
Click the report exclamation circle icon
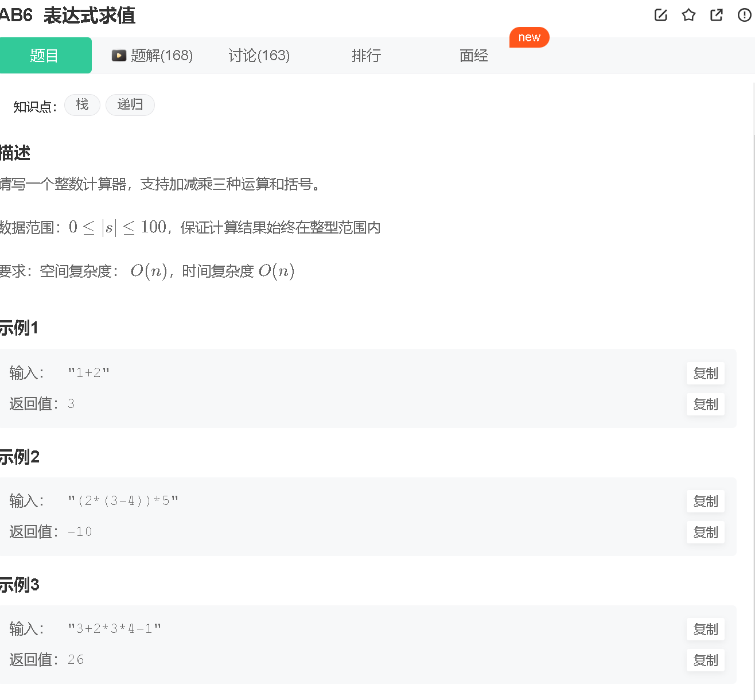(744, 15)
